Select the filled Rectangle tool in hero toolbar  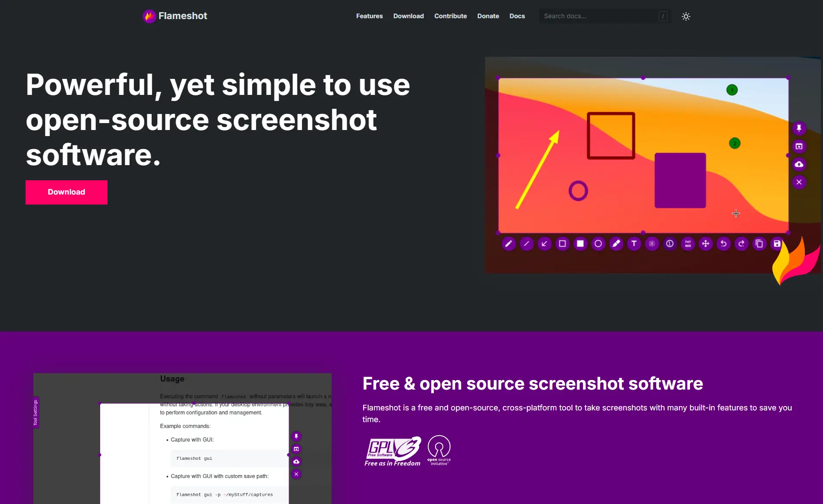coord(580,244)
